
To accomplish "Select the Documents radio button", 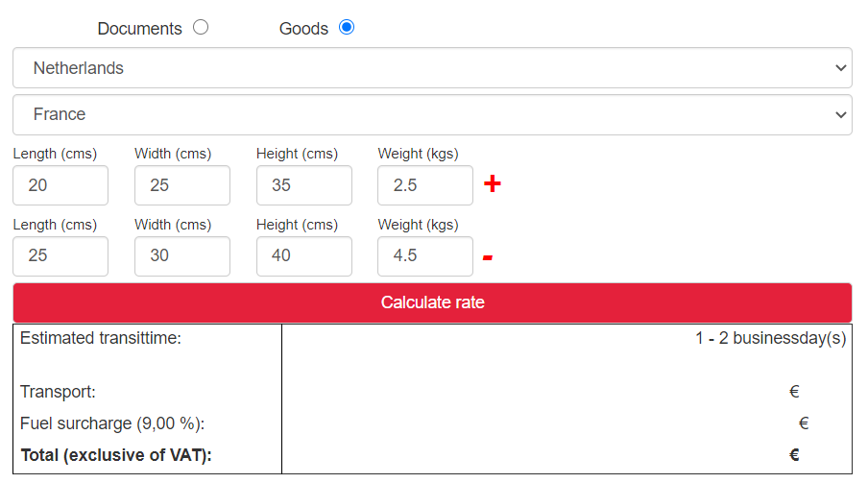I will [201, 28].
